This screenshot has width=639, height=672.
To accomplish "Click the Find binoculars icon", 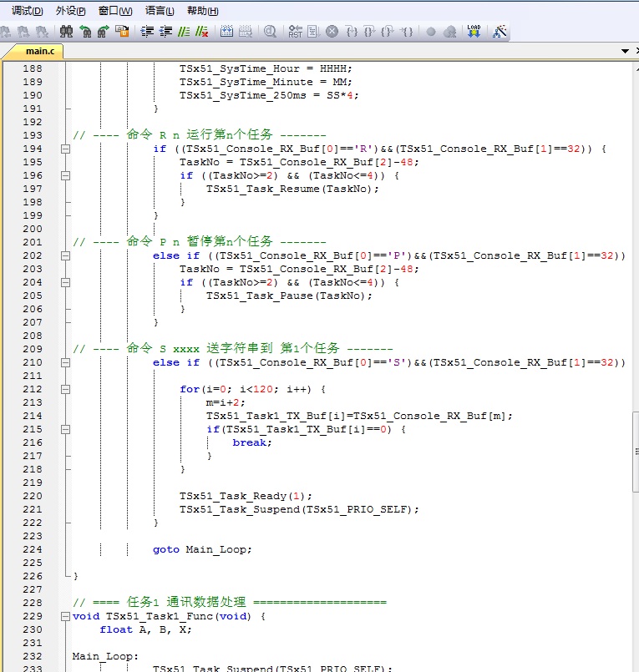I will (x=67, y=31).
